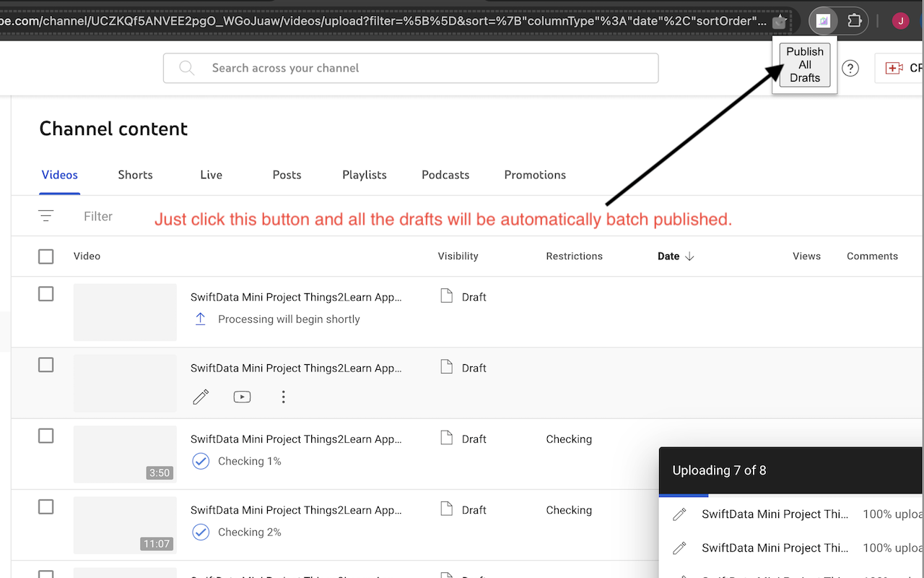Switch to the Shorts tab

coord(135,175)
